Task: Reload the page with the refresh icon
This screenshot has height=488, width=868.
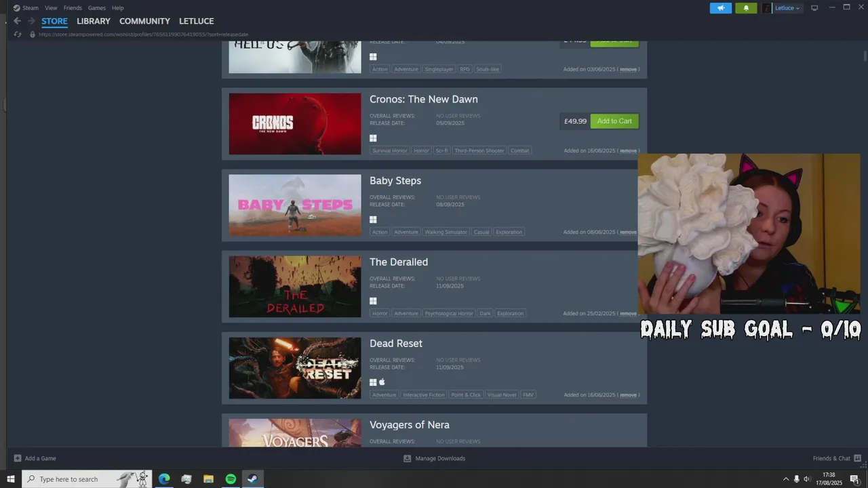Action: 18,35
